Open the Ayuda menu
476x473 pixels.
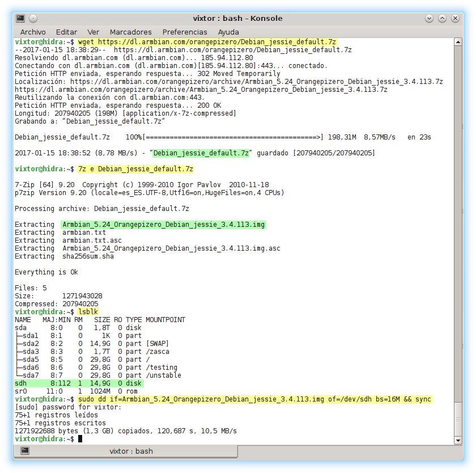coord(228,32)
